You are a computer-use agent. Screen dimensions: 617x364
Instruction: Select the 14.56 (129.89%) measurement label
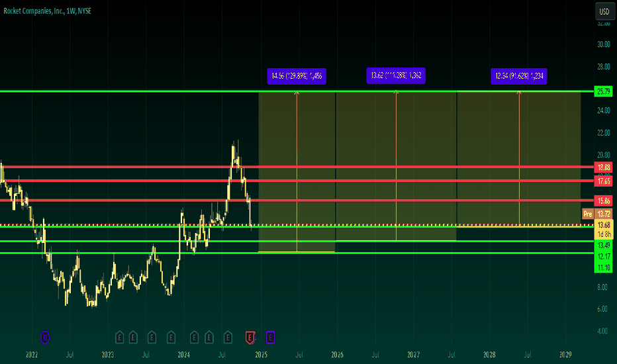click(297, 76)
